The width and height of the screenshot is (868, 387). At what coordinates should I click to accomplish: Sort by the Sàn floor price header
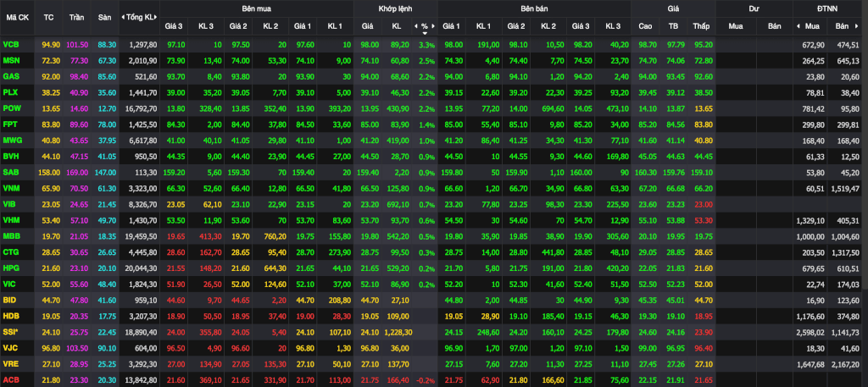[x=104, y=17]
